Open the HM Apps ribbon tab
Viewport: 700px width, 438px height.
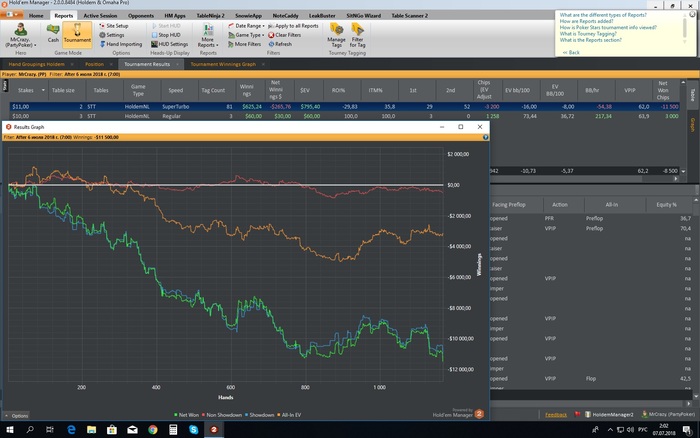pyautogui.click(x=175, y=15)
